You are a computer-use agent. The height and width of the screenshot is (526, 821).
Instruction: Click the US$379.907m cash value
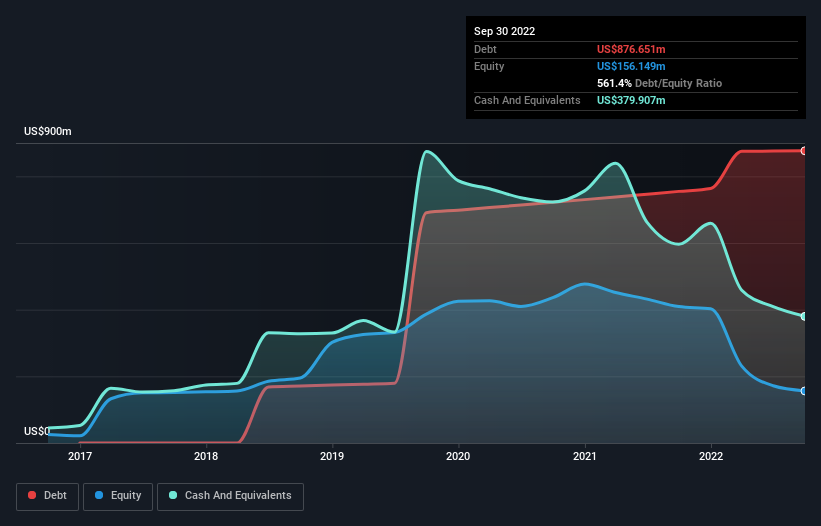click(x=631, y=100)
